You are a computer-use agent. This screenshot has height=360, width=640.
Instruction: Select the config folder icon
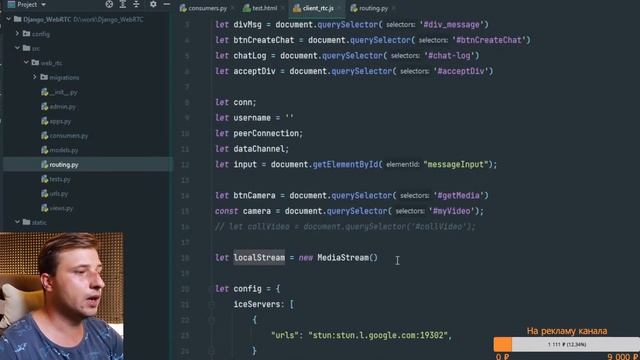pos(27,33)
